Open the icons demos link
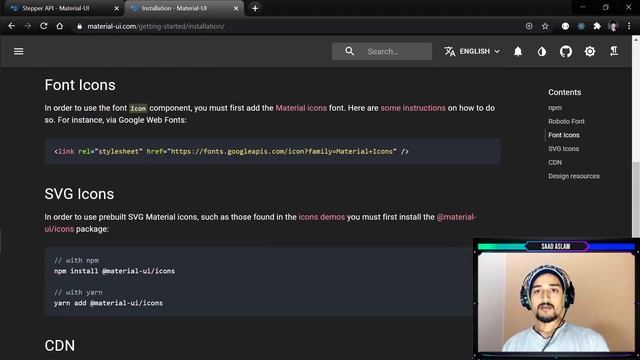The height and width of the screenshot is (360, 640). coord(322,217)
